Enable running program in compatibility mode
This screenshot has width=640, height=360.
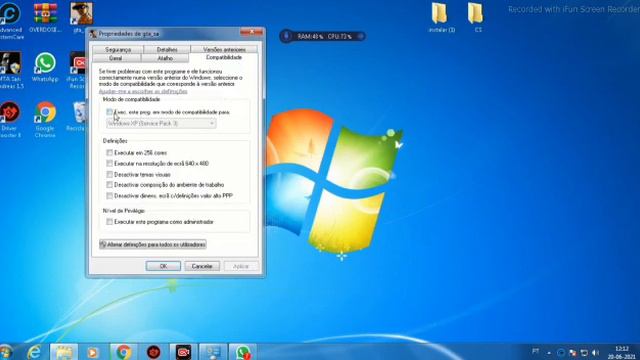coord(109,112)
